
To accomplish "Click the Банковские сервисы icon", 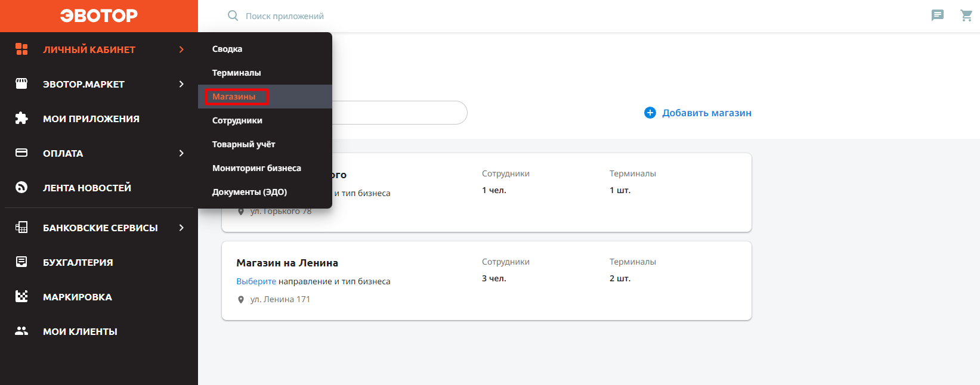I will click(21, 227).
